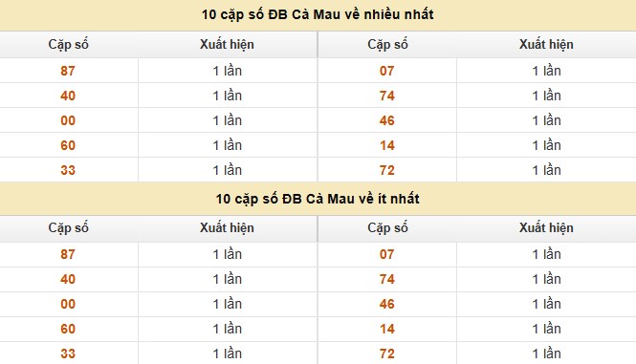Select number 46 in the 'về ít nhất' table

[387, 304]
